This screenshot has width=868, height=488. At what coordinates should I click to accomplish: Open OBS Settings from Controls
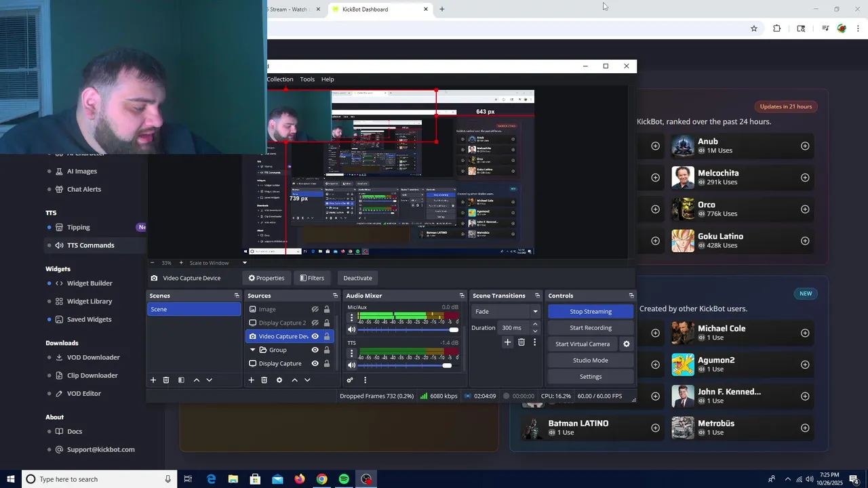click(x=591, y=376)
